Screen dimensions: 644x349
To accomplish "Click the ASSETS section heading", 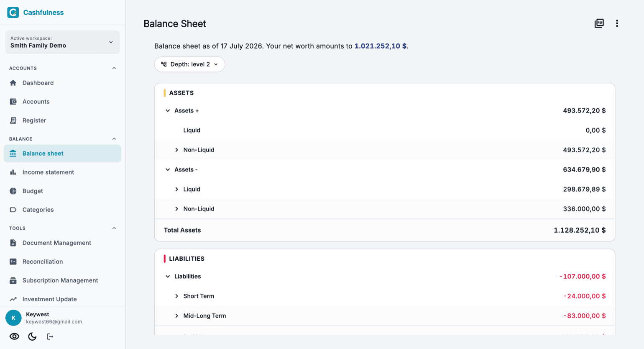I will click(181, 93).
